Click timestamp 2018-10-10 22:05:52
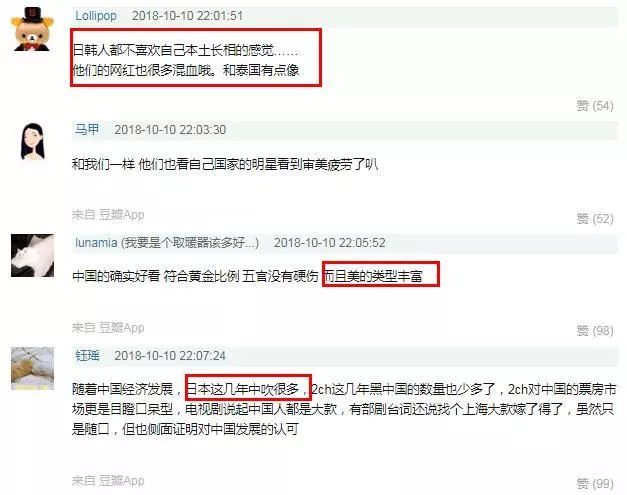 [x=330, y=243]
